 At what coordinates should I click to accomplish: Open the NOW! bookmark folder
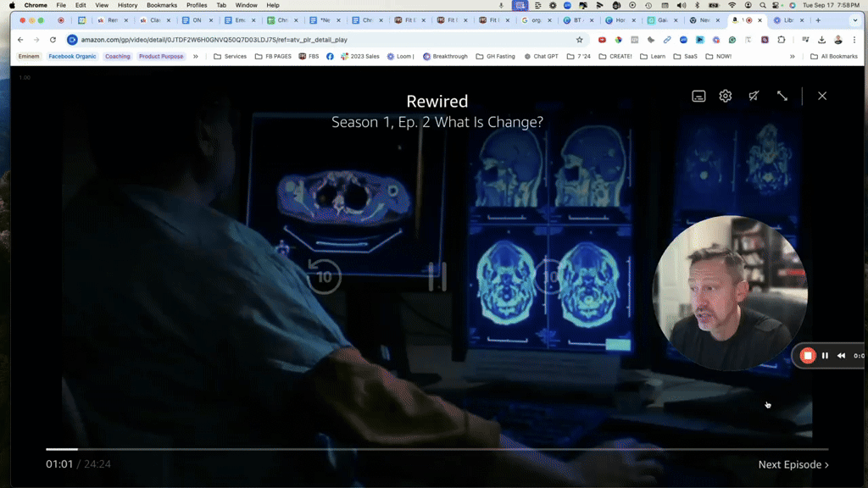tap(718, 57)
